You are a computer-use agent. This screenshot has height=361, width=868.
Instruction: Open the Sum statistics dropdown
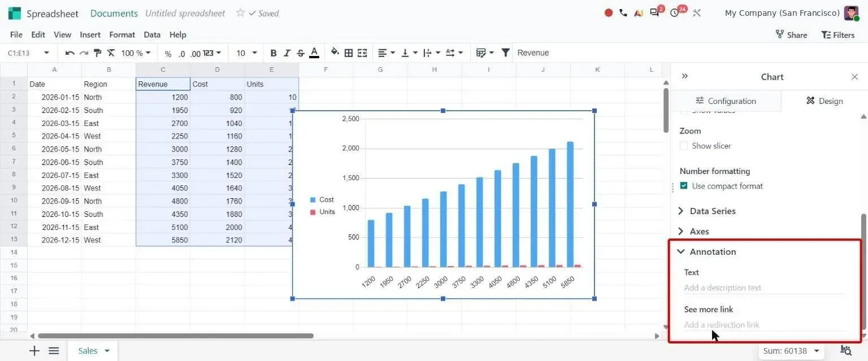pos(792,351)
